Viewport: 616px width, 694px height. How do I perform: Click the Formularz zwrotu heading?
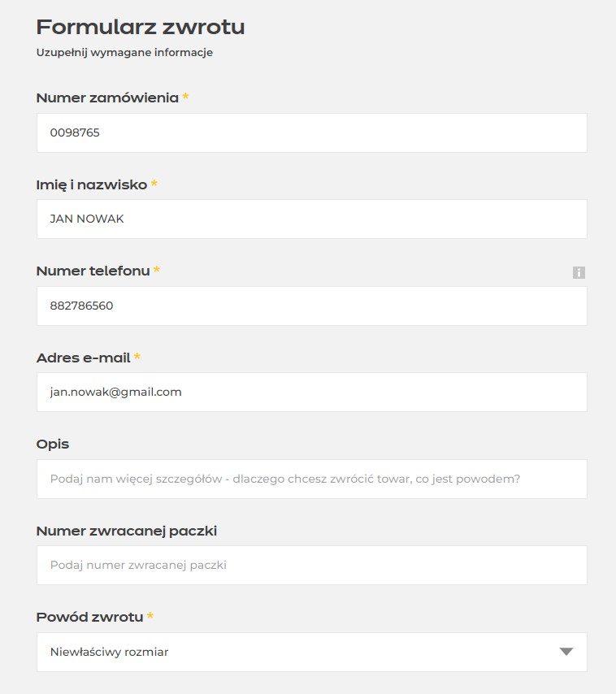141,27
